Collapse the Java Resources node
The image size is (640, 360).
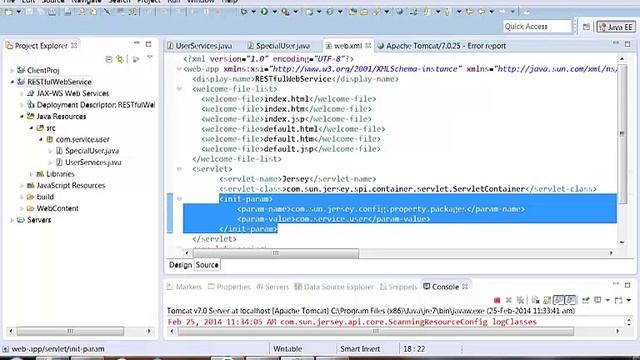(x=22, y=117)
